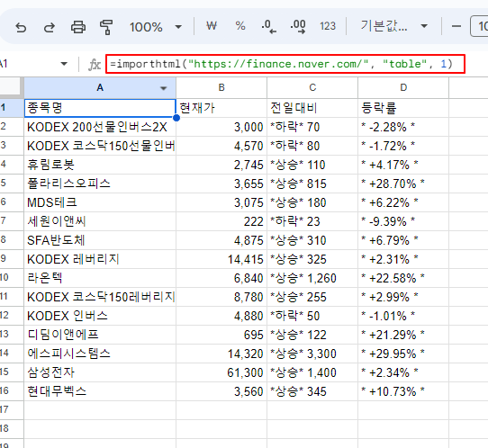The height and width of the screenshot is (448, 488).
Task: Select price cell 61,300
Action: 221,372
